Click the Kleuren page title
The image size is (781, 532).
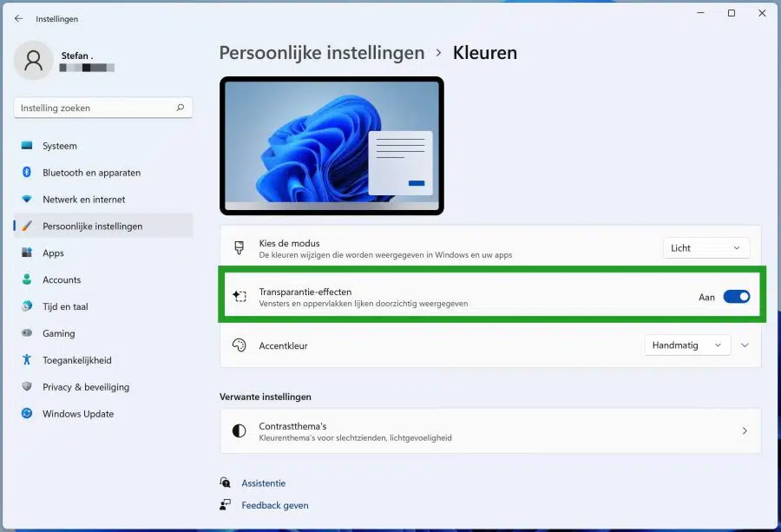[x=484, y=53]
